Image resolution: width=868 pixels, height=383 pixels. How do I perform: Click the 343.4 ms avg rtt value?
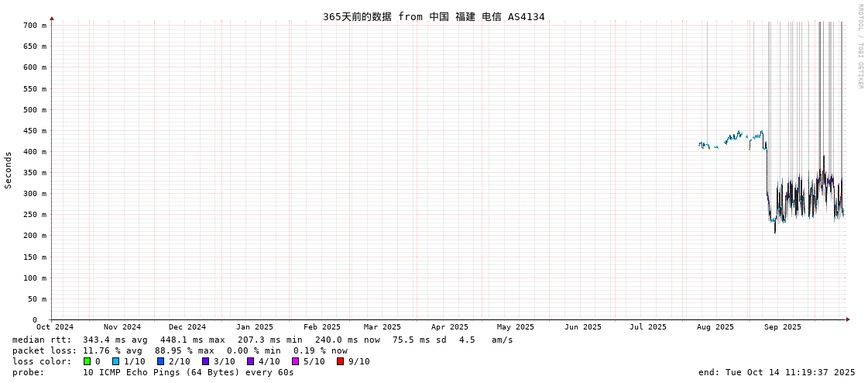[115, 340]
